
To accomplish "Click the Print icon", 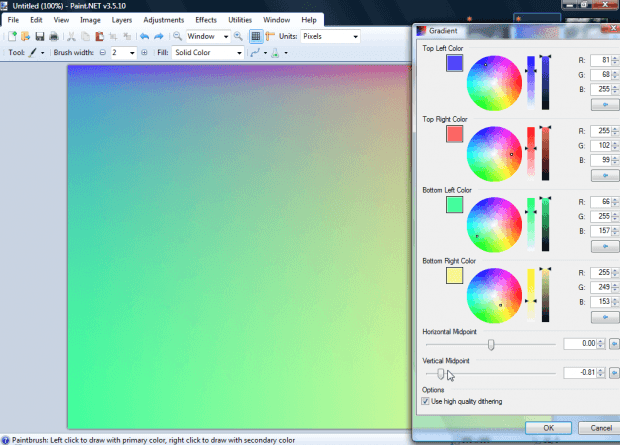I will tap(53, 36).
